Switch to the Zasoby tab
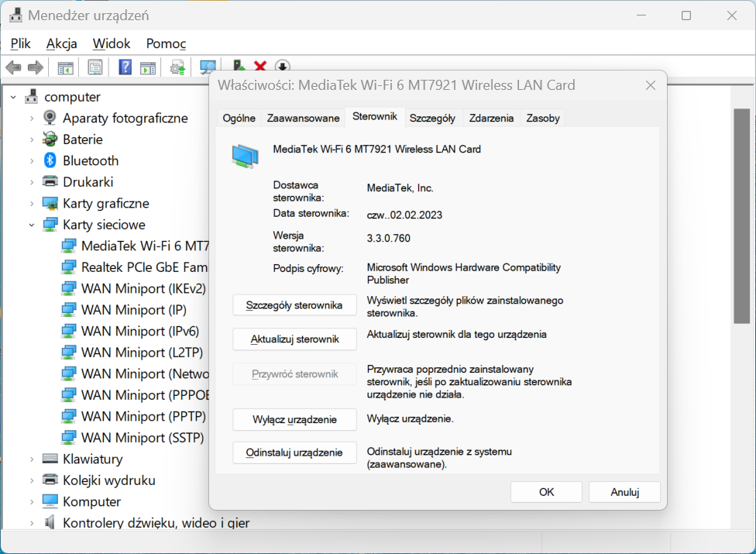The image size is (756, 554). [x=543, y=118]
